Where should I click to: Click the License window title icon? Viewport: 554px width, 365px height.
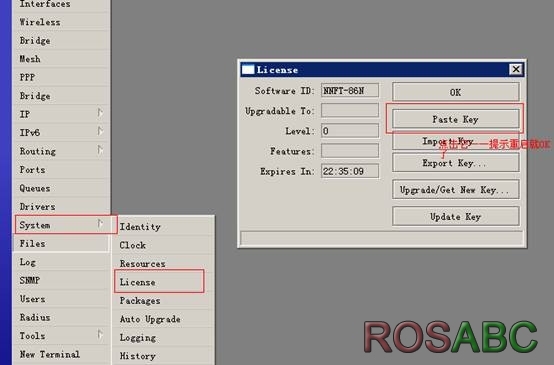point(248,70)
